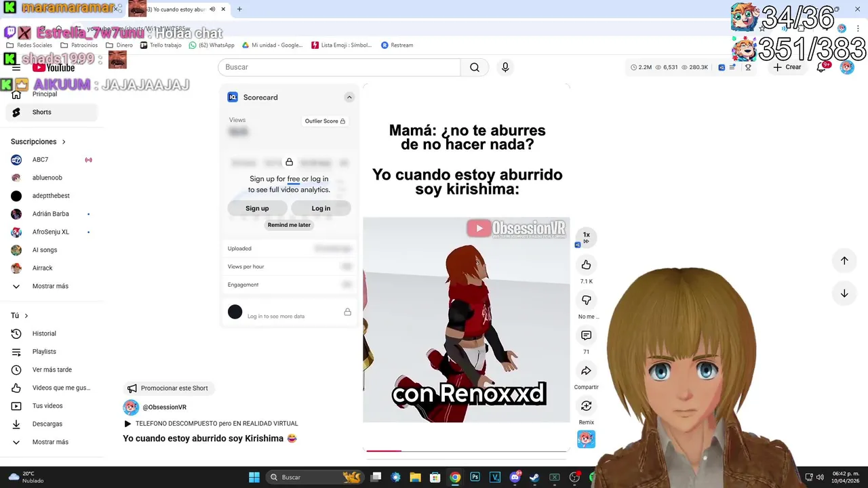Open @ObsessionVR channel link
The width and height of the screenshot is (868, 488).
(164, 407)
